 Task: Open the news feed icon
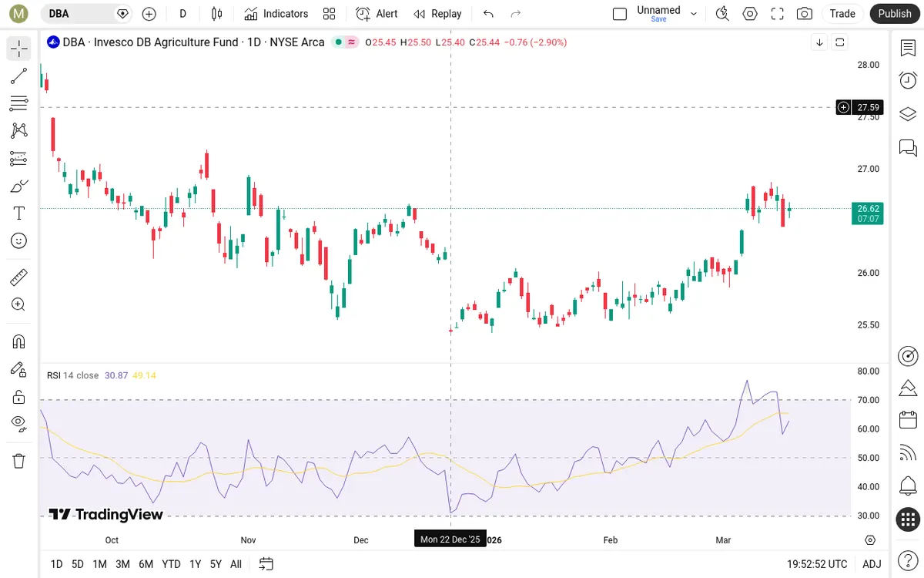[908, 453]
